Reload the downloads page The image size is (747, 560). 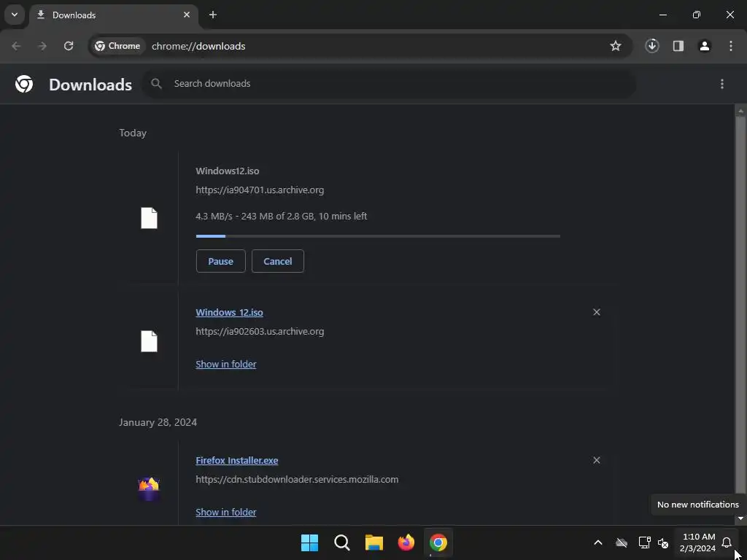pyautogui.click(x=69, y=46)
